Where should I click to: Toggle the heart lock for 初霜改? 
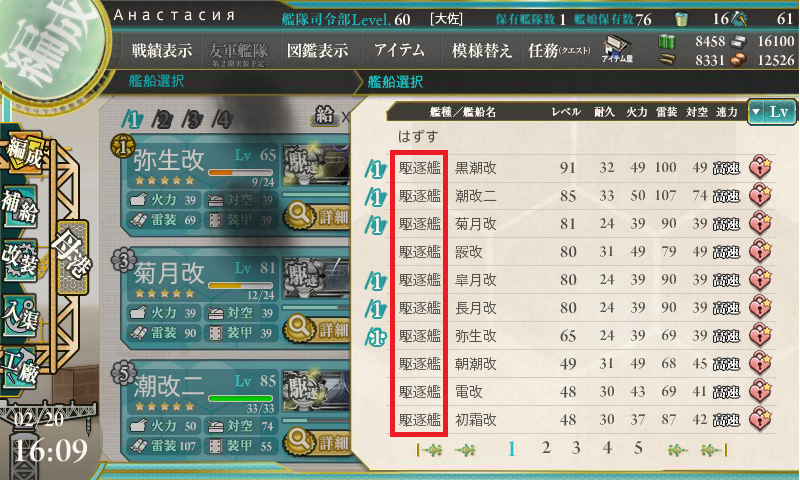pyautogui.click(x=760, y=419)
